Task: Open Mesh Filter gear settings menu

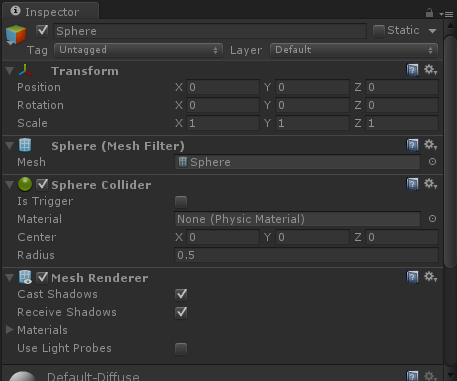Action: click(430, 145)
